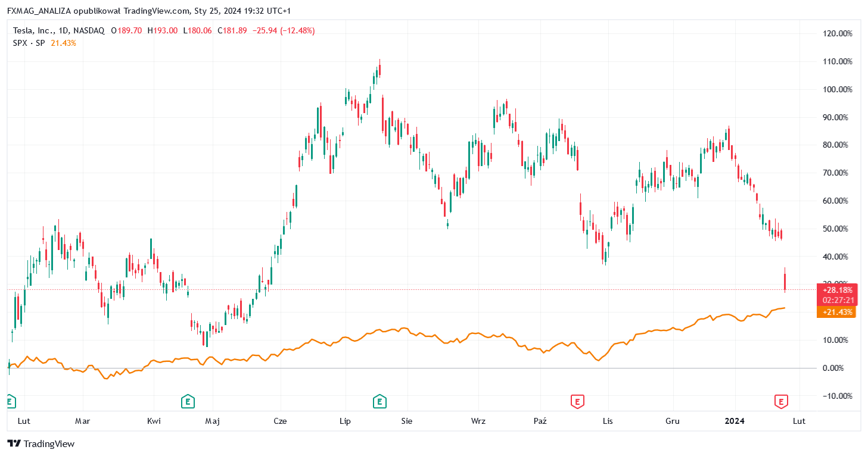Click the Tesla, Inc., 1D, NASDAQ legend title
This screenshot has width=868, height=456.
58,30
